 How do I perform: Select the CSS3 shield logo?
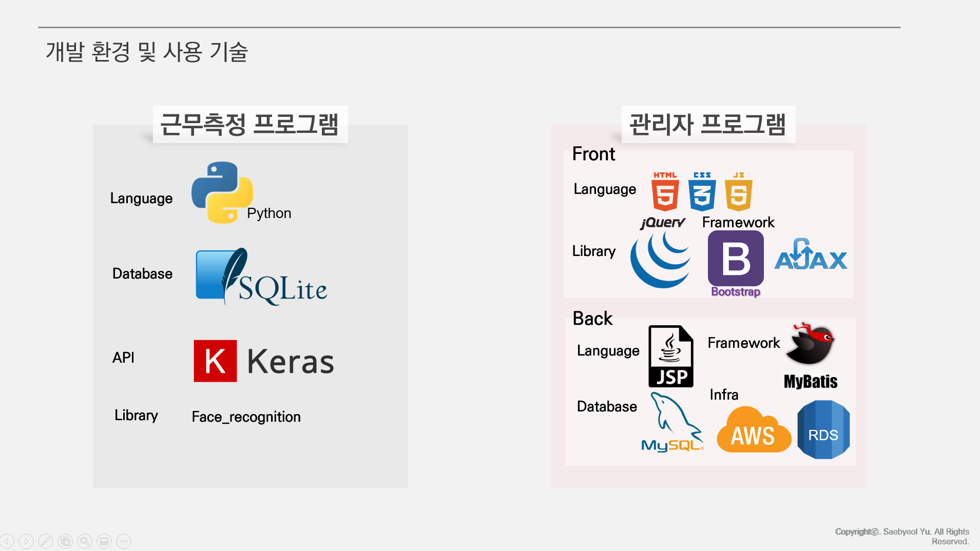[701, 192]
